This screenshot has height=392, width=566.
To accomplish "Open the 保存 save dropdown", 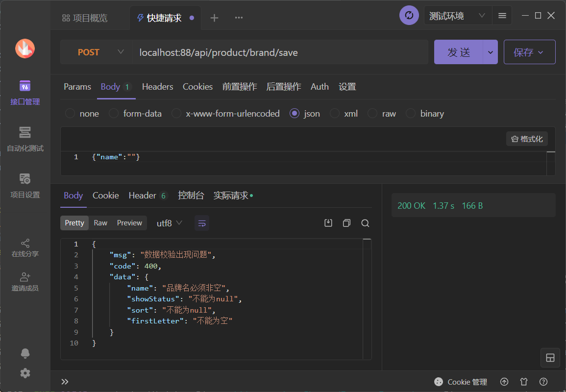I will pos(530,52).
